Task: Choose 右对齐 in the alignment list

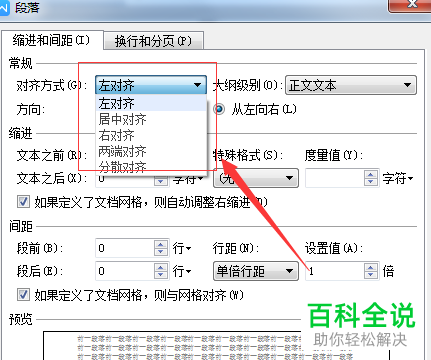Action: coord(151,135)
